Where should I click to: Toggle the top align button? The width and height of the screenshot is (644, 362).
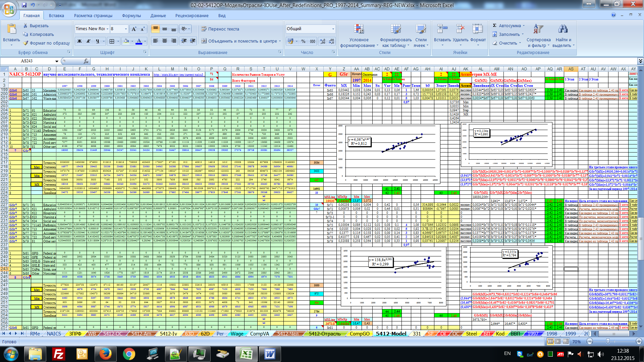point(155,29)
